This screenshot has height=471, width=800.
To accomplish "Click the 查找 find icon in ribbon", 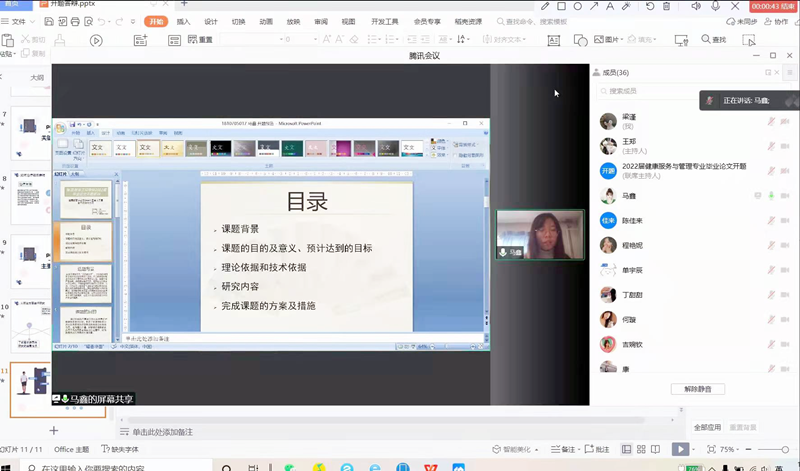I will click(708, 39).
